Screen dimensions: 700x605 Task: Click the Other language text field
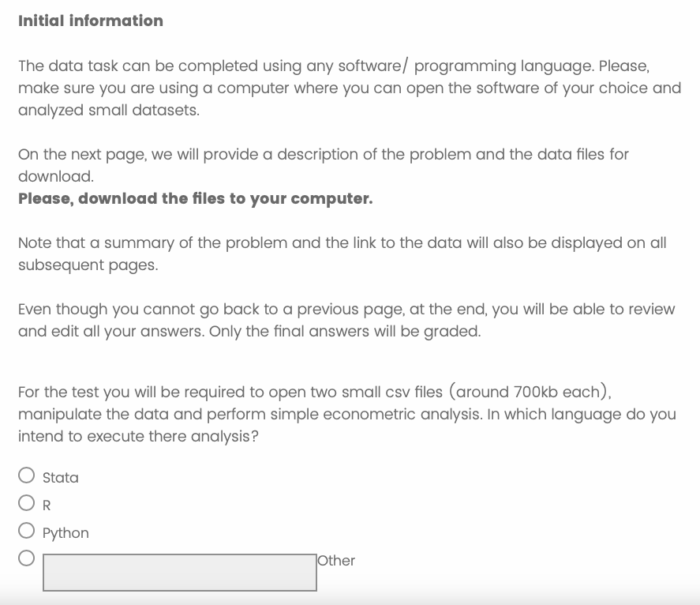179,572
